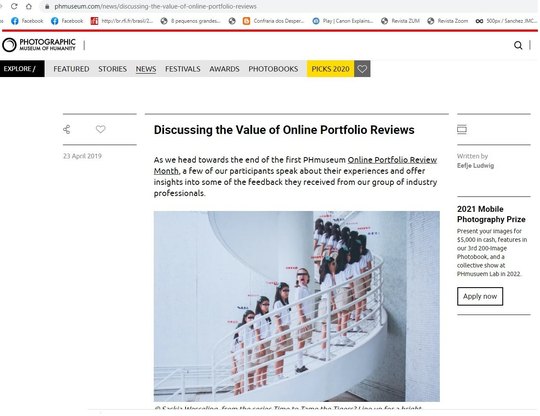Open the '2021 Mobile Photography Prize' heading
540x416 pixels.
[491, 214]
